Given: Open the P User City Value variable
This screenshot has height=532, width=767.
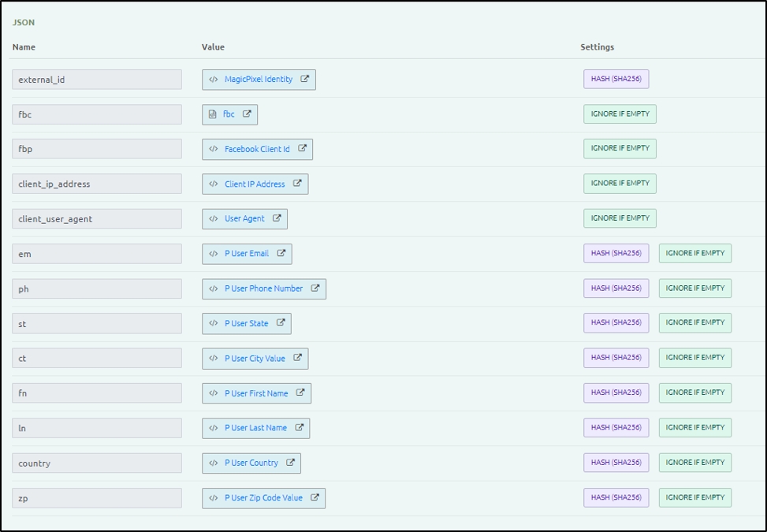Looking at the screenshot, I should [x=254, y=359].
